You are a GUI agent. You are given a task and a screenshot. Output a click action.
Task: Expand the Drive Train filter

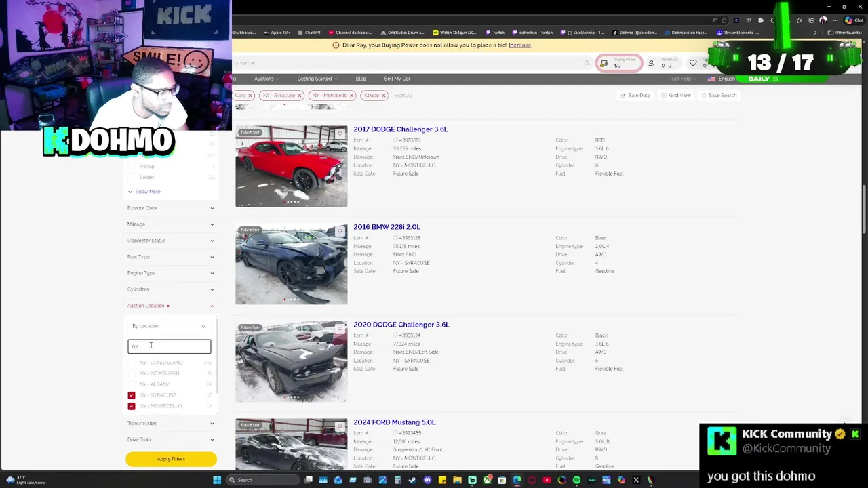coord(171,439)
